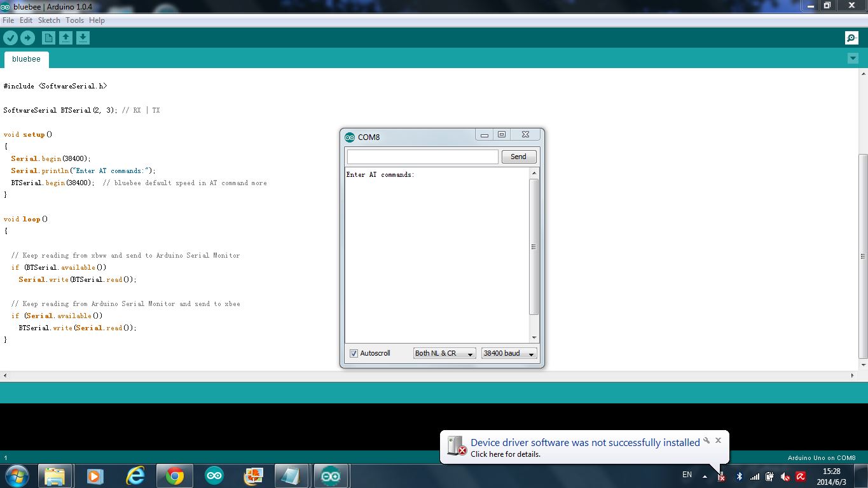Open Windows Media Player from the taskbar
Viewport: 868px width, 488px height.
(95, 476)
